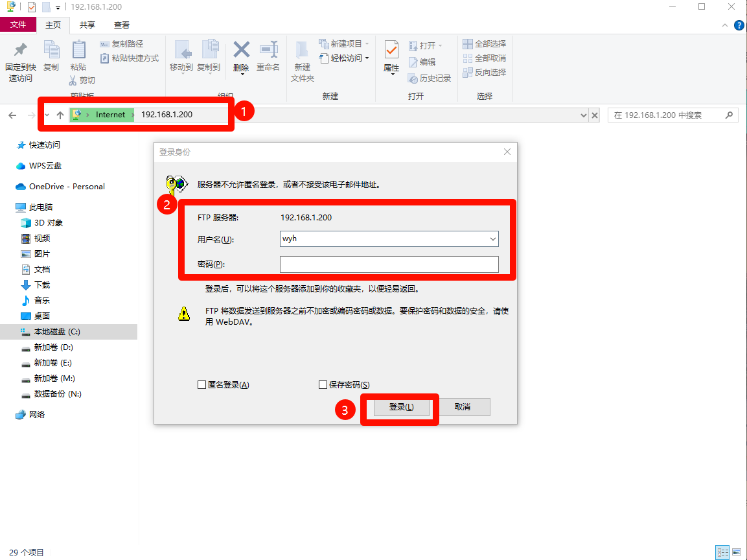The height and width of the screenshot is (560, 747).
Task: Open the New Item dropdown
Action: [344, 44]
